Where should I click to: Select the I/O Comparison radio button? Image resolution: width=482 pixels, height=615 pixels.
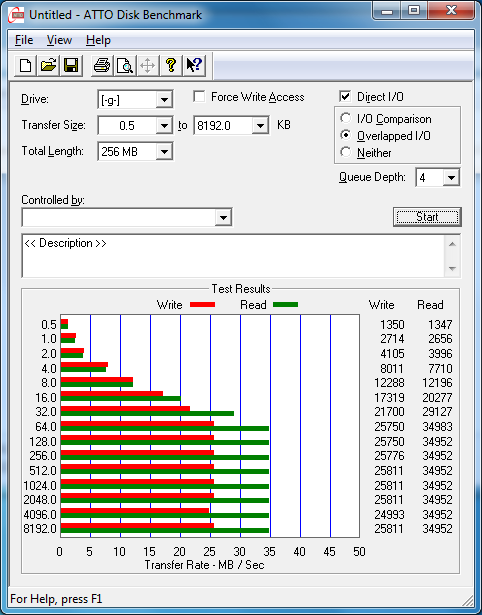coord(346,118)
